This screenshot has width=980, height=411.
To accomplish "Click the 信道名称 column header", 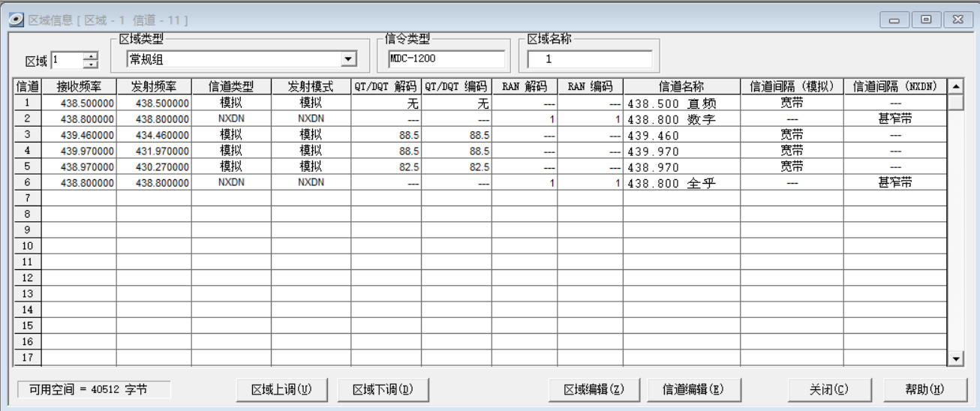I will click(x=681, y=87).
